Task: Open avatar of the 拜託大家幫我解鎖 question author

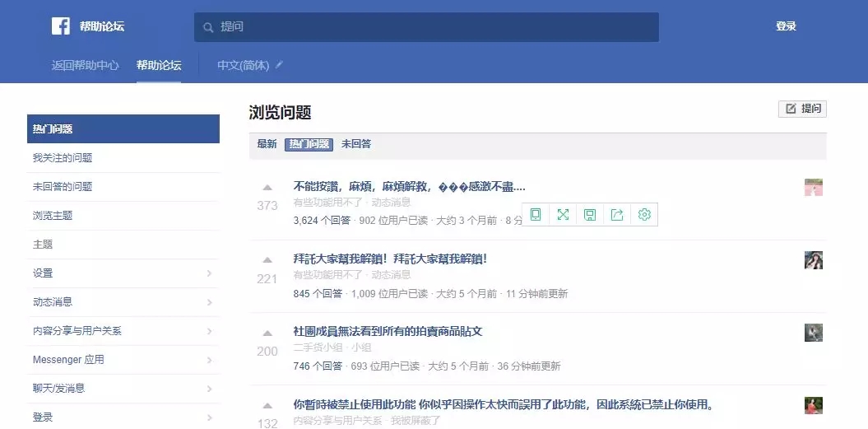Action: click(813, 260)
